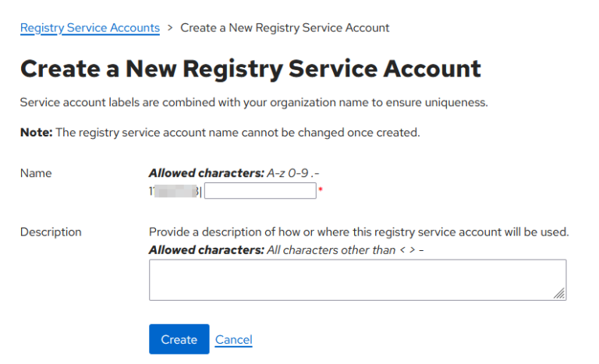Click the bold 'Note:' label
Screen dimensions: 599x364
point(36,133)
